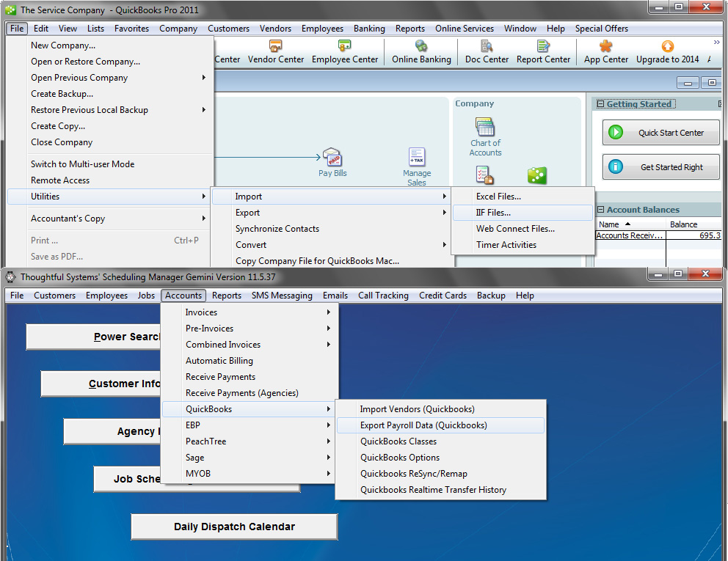Image resolution: width=728 pixels, height=561 pixels.
Task: Sort Account Balances by Name column
Action: (630, 224)
